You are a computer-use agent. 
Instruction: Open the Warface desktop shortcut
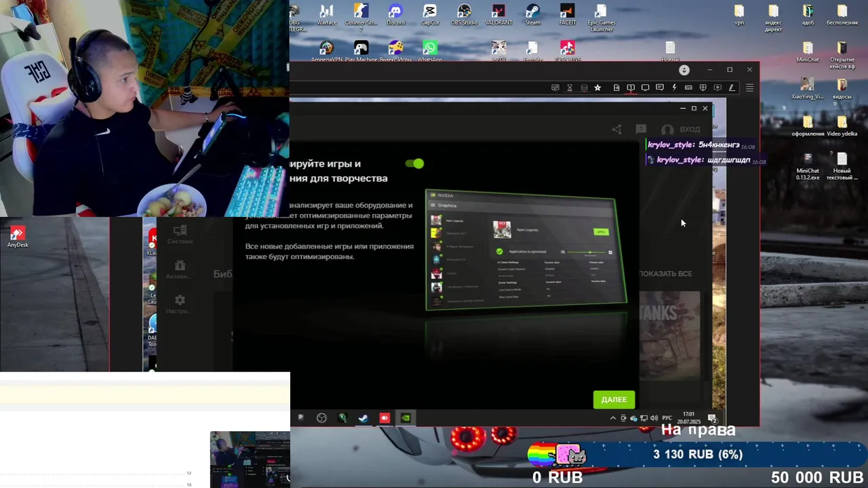tap(326, 15)
